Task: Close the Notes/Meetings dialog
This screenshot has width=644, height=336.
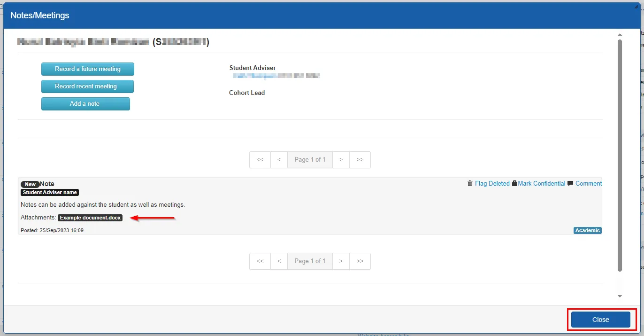Action: (x=601, y=319)
